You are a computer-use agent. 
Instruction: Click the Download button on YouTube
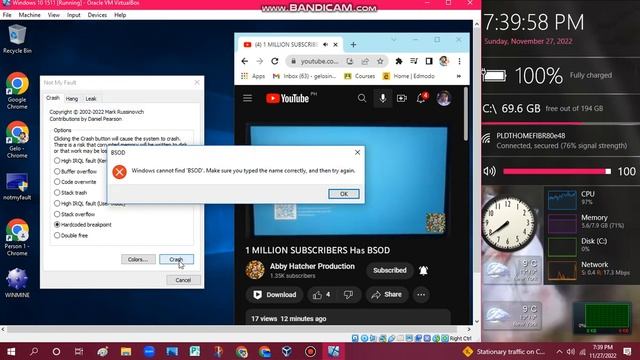pos(274,295)
